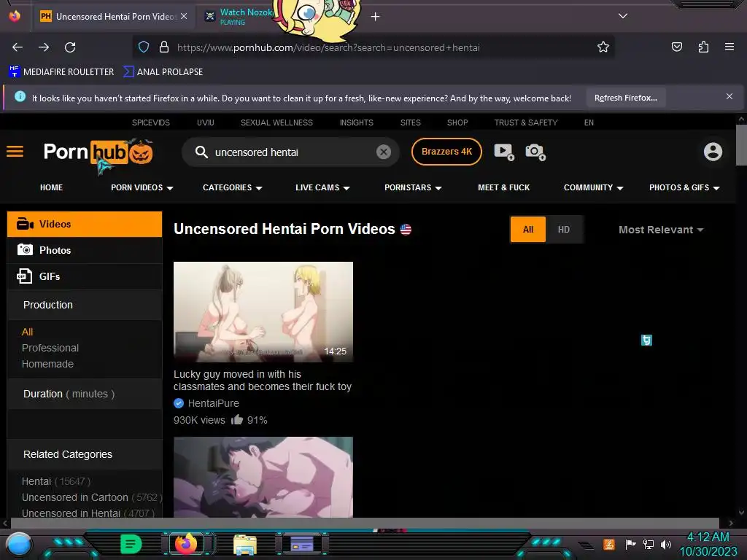Open the Most Relevant sort dropdown

(x=661, y=230)
